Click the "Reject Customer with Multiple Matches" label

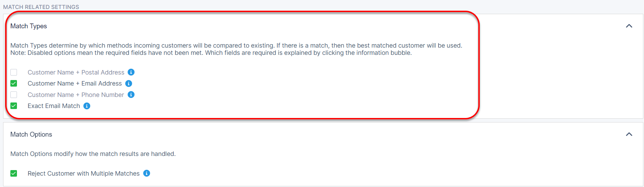coord(84,174)
